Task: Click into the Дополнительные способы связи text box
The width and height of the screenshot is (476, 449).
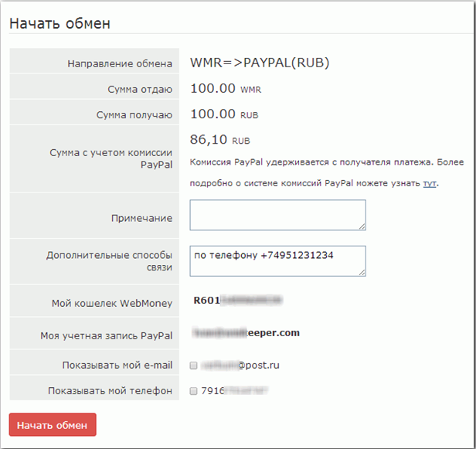Action: 277,261
